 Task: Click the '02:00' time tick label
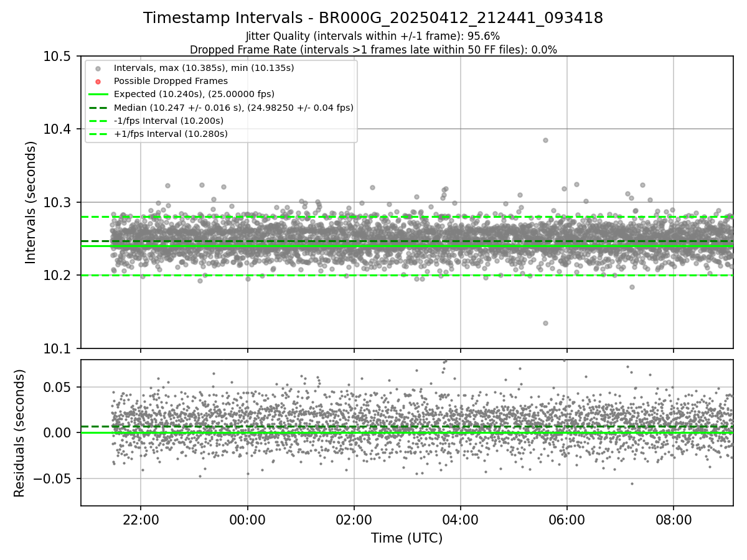[x=354, y=519]
